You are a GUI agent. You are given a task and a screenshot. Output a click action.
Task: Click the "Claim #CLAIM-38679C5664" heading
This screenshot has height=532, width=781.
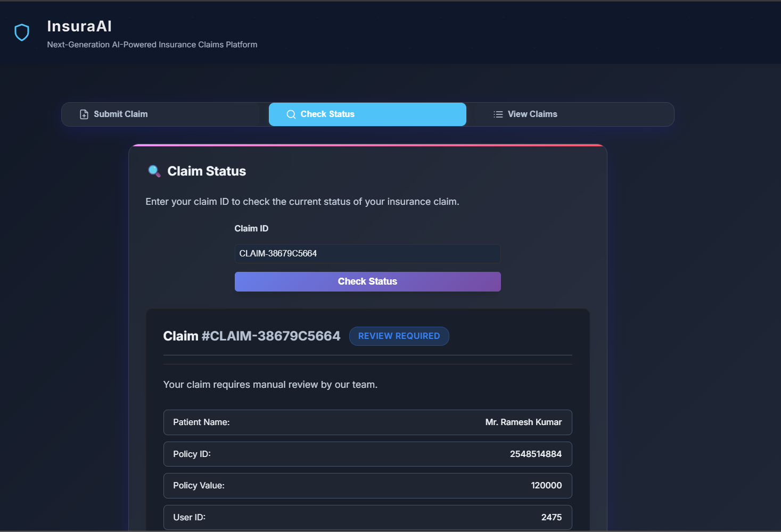click(x=252, y=336)
